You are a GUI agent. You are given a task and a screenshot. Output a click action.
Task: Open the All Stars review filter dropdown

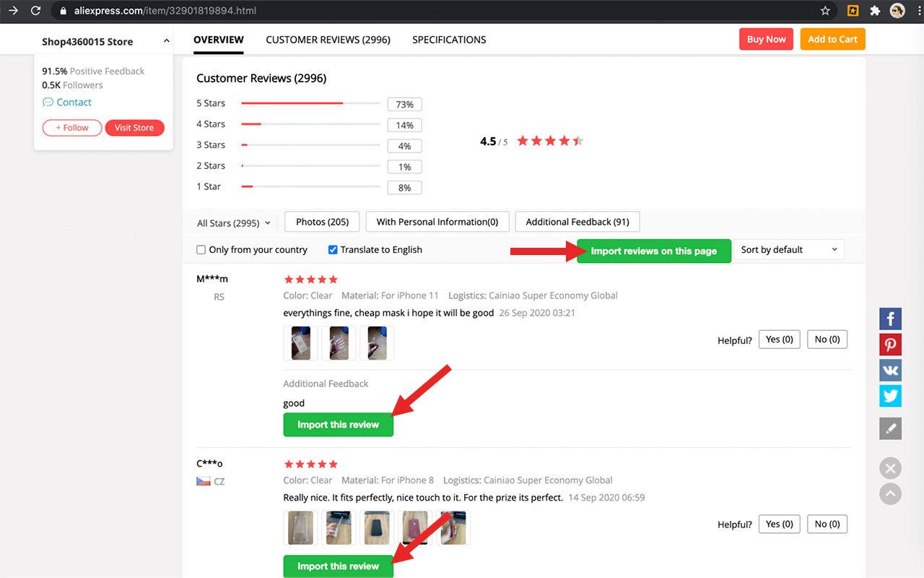click(x=232, y=223)
